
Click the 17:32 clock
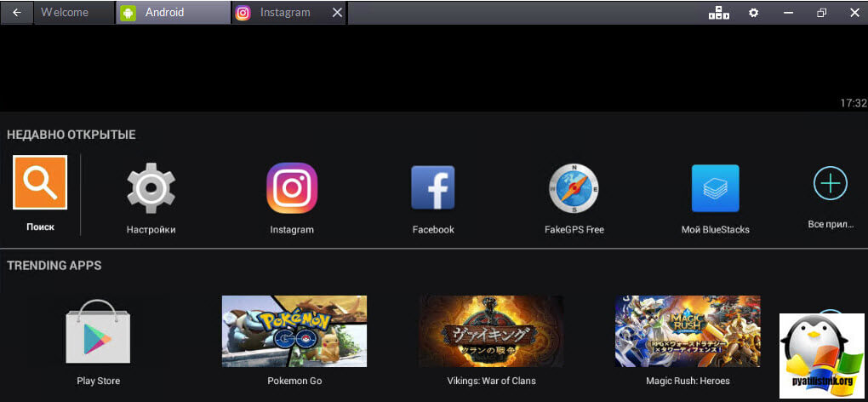pos(853,103)
